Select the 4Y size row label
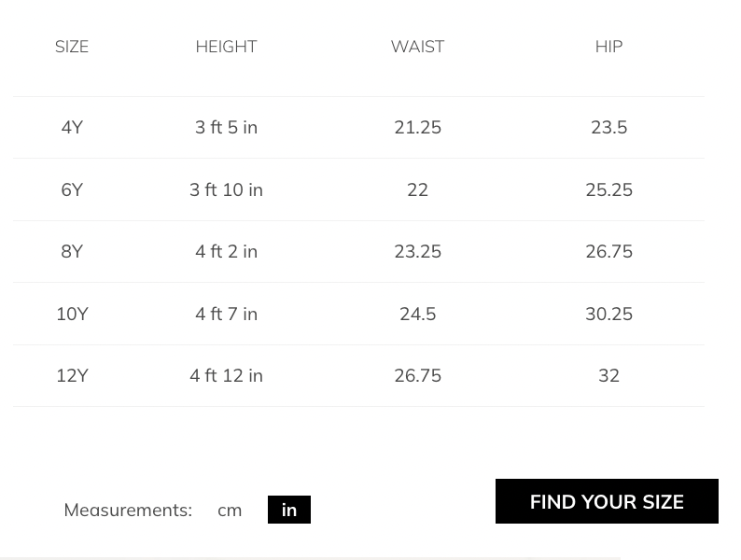Viewport: 741px width, 560px height. coord(72,127)
